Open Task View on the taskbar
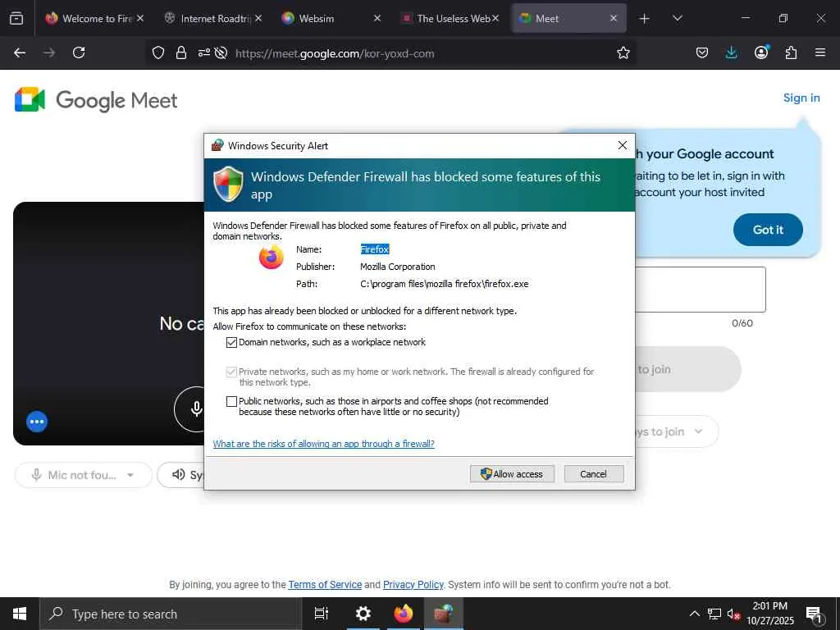The height and width of the screenshot is (630, 840). tap(322, 614)
